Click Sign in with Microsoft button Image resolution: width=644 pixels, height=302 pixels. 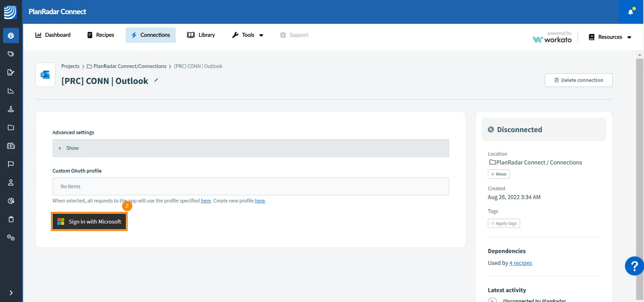[89, 221]
